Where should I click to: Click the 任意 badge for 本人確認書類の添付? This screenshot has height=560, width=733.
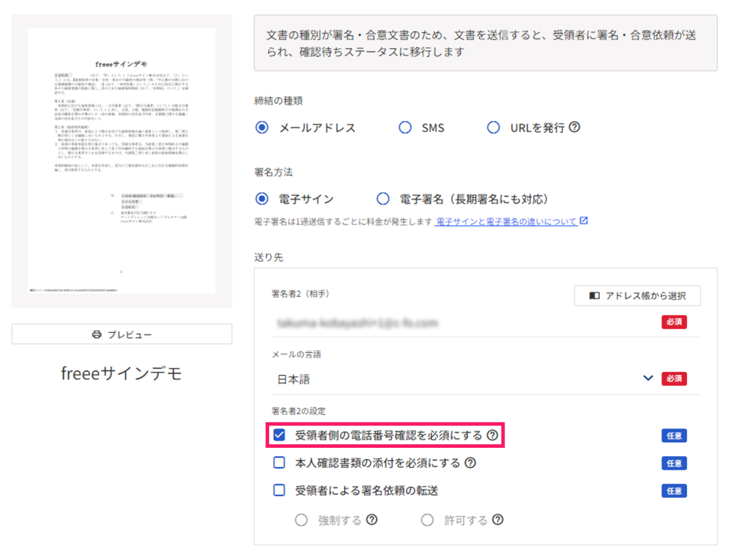[x=674, y=463]
